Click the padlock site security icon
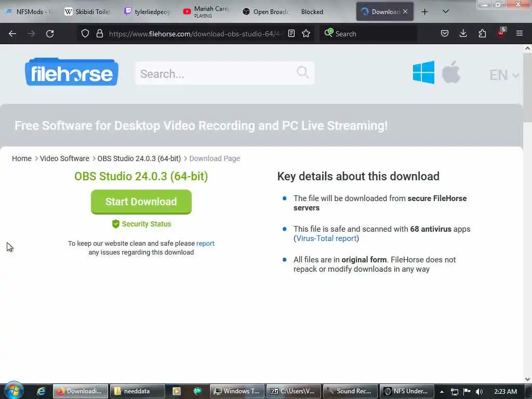Image resolution: width=532 pixels, height=399 pixels. pyautogui.click(x=99, y=33)
